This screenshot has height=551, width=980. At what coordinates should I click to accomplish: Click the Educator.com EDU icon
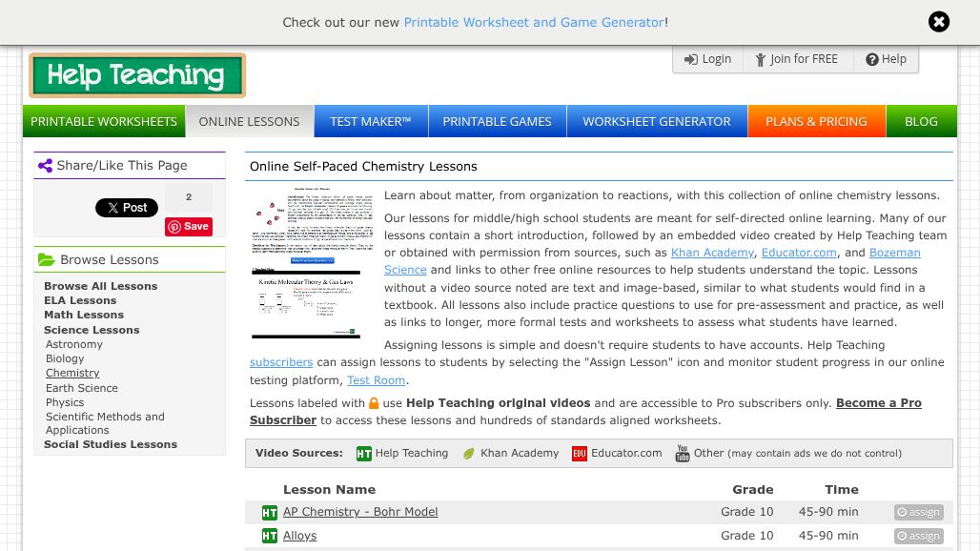click(580, 454)
